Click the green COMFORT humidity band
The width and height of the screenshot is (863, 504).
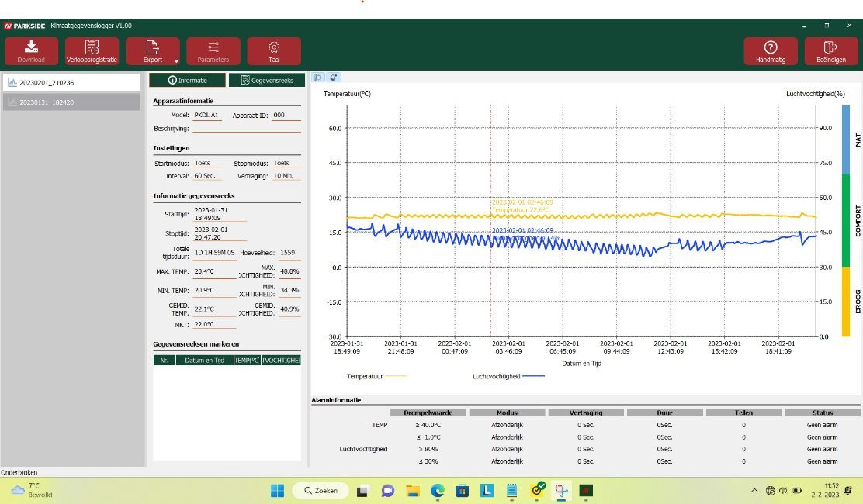click(x=846, y=220)
